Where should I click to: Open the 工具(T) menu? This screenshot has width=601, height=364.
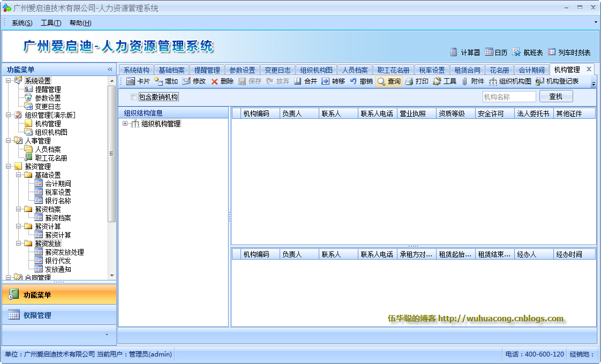(x=51, y=23)
